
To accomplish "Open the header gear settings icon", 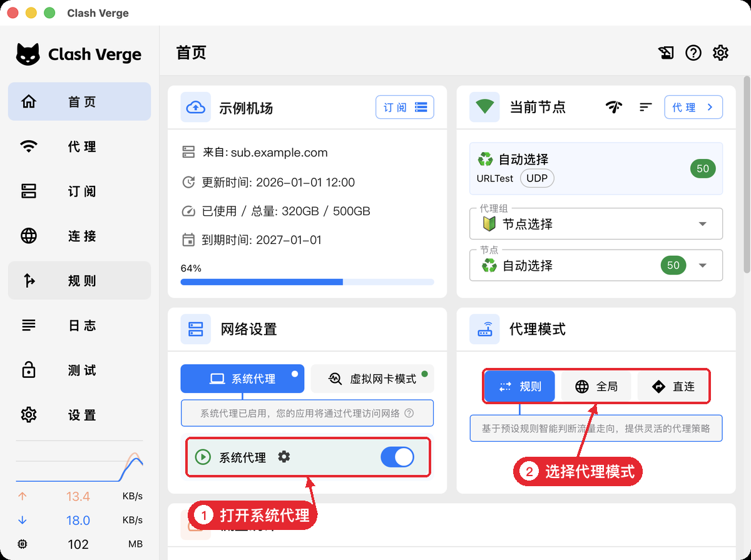I will pyautogui.click(x=721, y=53).
